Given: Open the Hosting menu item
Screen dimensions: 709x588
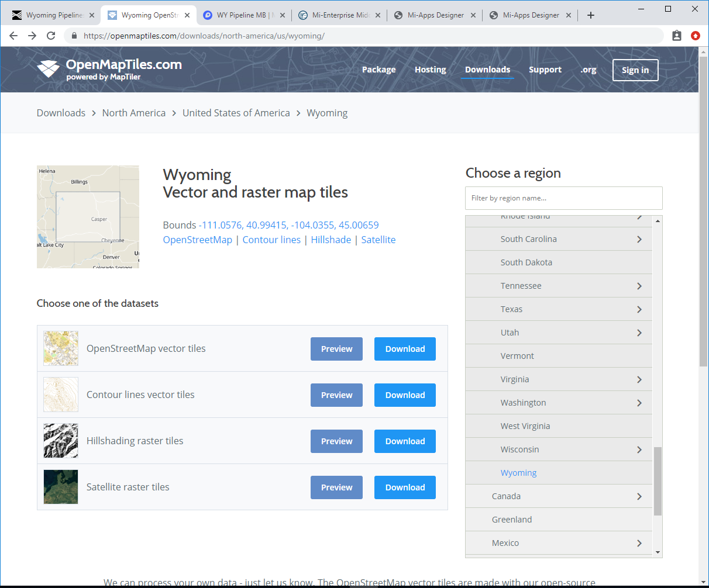Looking at the screenshot, I should click(x=431, y=70).
